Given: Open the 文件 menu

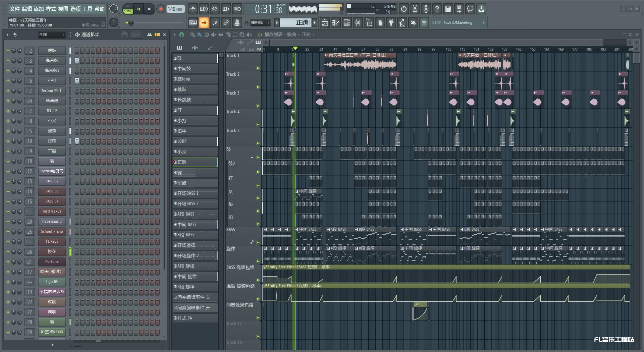Looking at the screenshot, I should pos(15,9).
